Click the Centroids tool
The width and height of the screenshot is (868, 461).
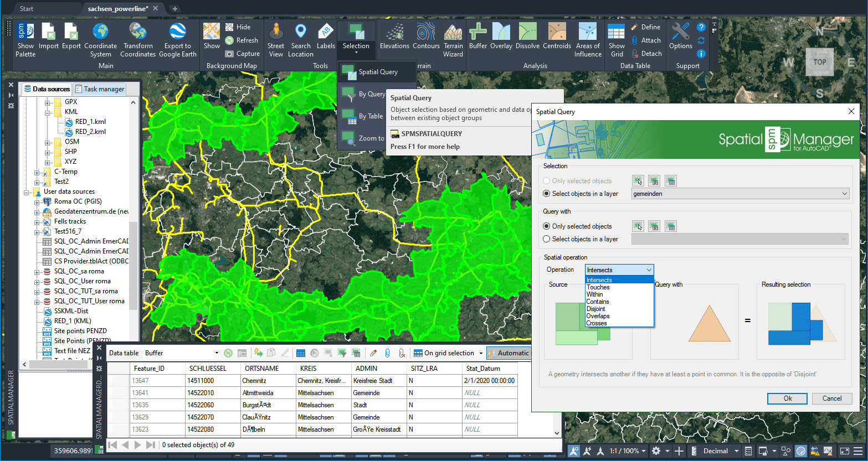point(557,37)
